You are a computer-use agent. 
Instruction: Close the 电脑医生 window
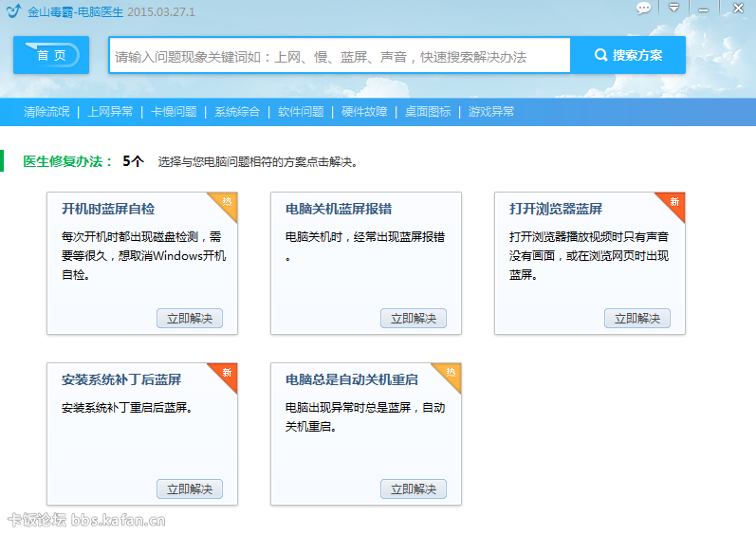[738, 8]
